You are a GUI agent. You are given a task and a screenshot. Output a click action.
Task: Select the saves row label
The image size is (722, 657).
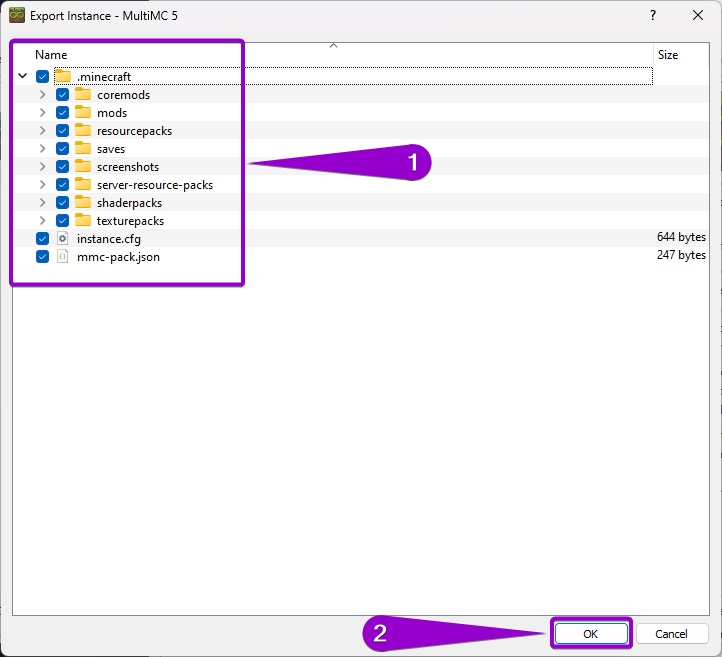click(x=111, y=149)
